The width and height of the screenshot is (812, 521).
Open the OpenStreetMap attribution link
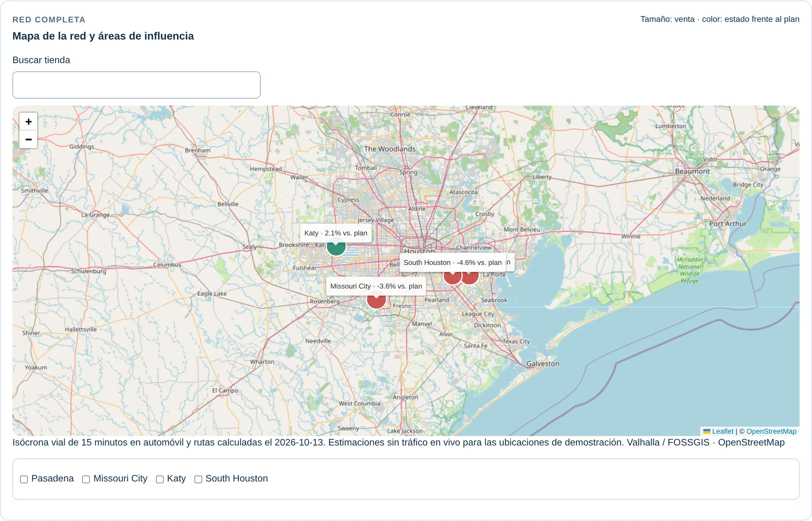pos(771,431)
